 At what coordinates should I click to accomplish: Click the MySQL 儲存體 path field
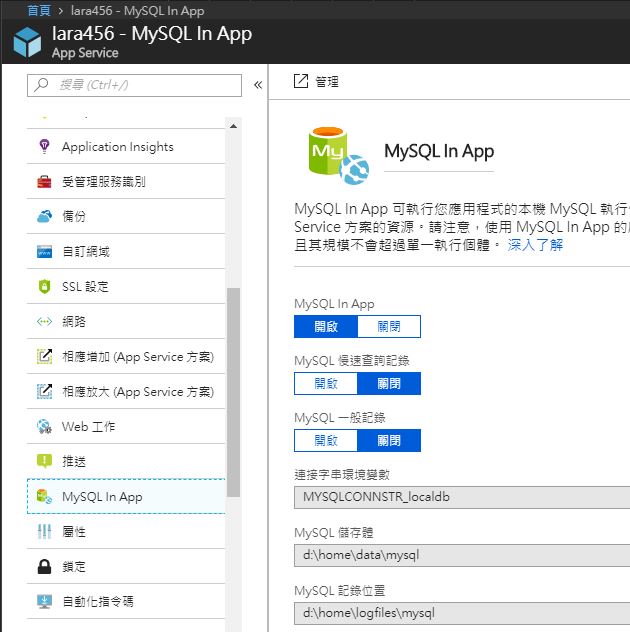click(462, 555)
